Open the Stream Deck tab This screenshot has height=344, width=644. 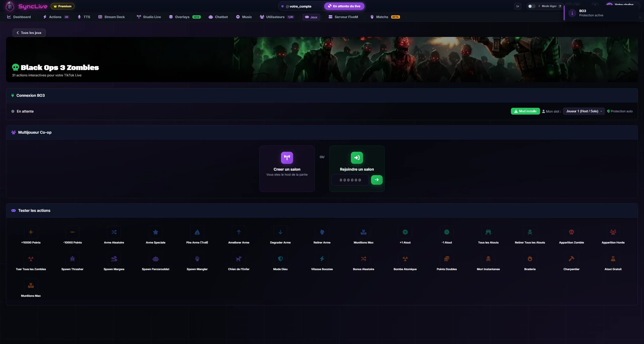coord(111,17)
